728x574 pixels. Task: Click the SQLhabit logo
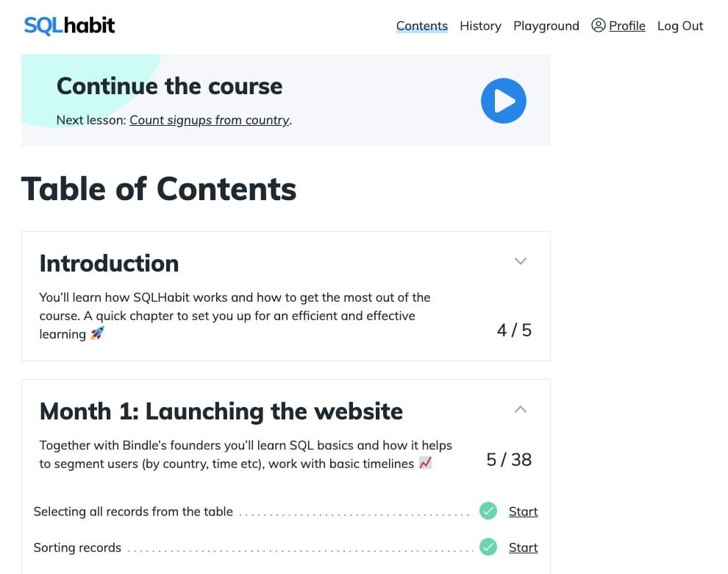point(69,26)
